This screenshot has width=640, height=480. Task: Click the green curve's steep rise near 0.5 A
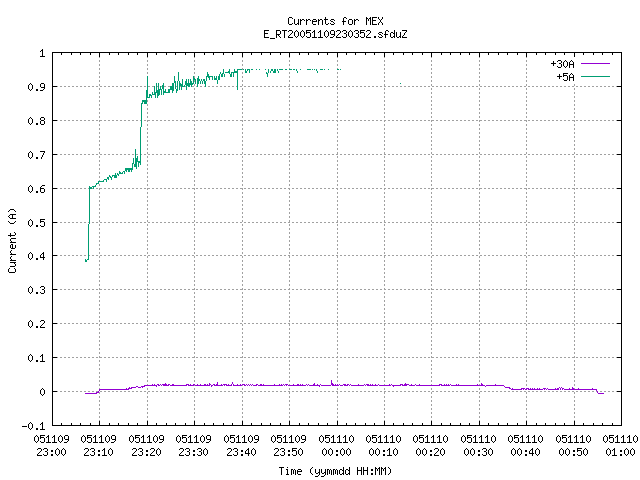89,222
